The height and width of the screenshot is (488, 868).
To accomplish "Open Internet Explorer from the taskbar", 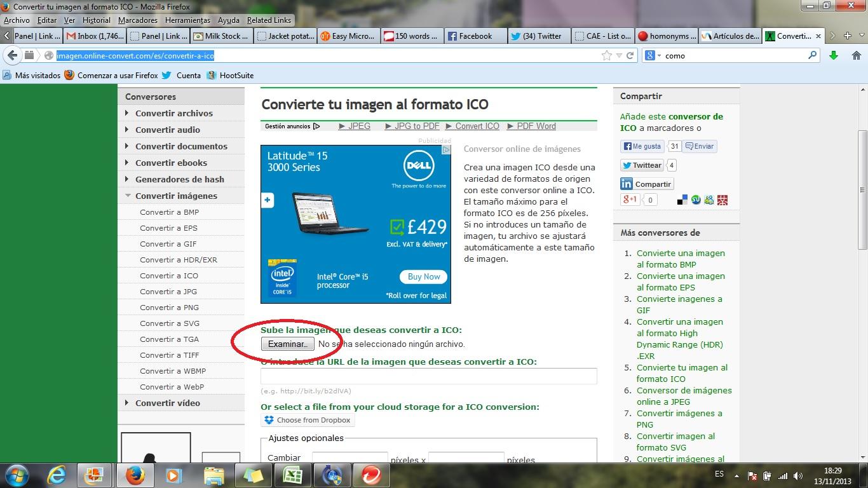I will (57, 475).
